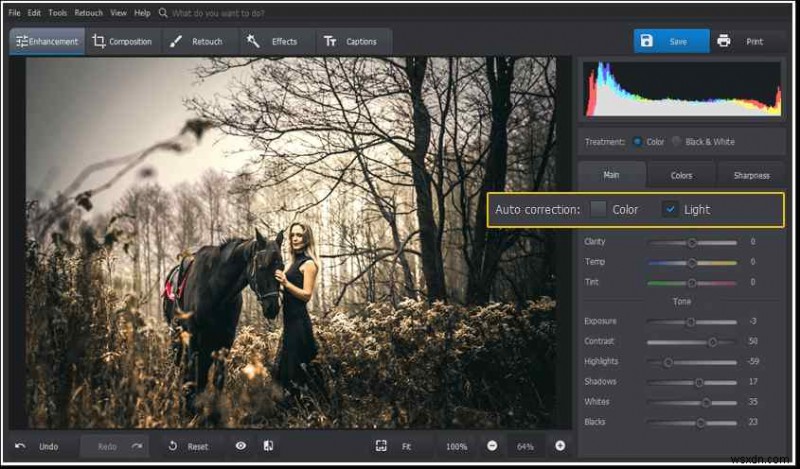The height and width of the screenshot is (469, 800).
Task: Open the Tools menu
Action: (x=58, y=13)
